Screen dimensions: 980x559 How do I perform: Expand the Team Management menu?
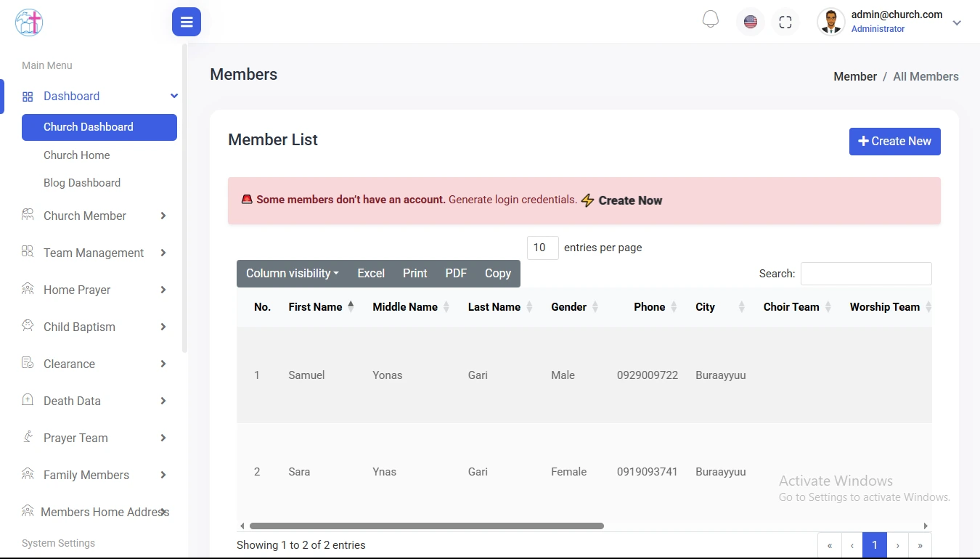(x=94, y=253)
